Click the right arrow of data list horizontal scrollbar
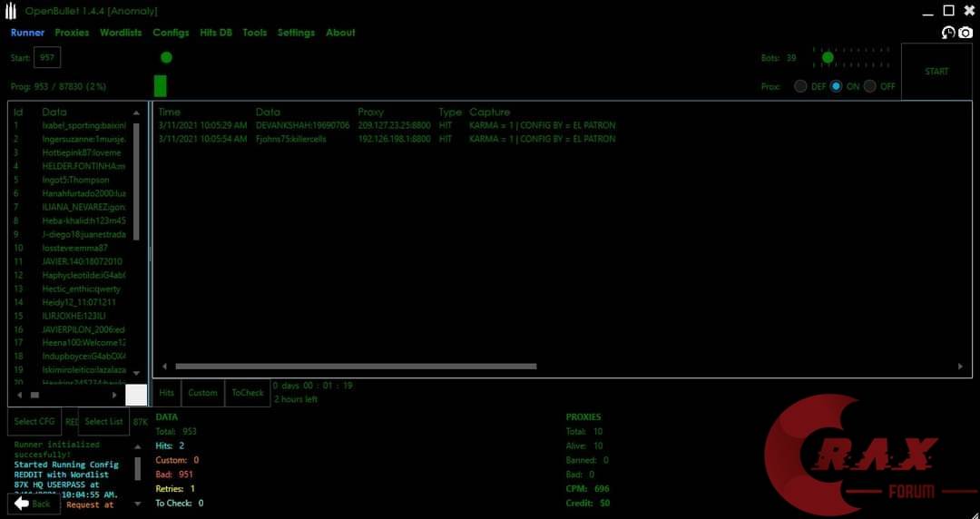Image resolution: width=980 pixels, height=519 pixels. click(x=114, y=395)
